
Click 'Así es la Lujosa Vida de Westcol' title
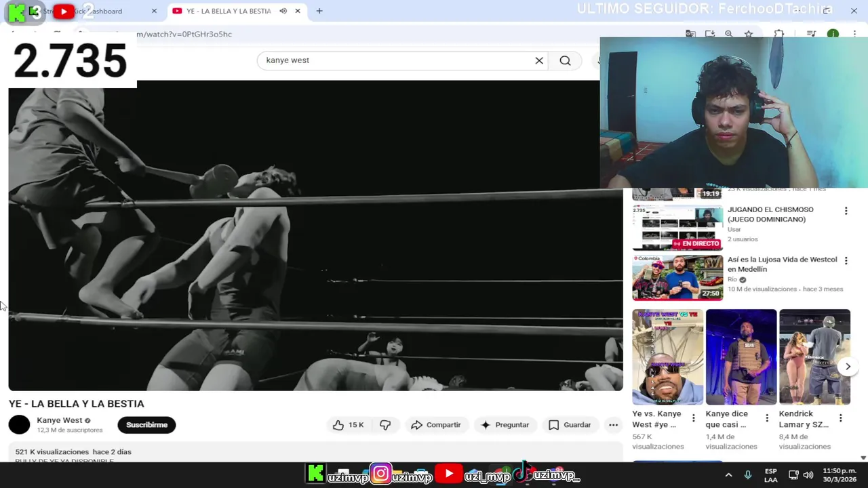pos(782,264)
